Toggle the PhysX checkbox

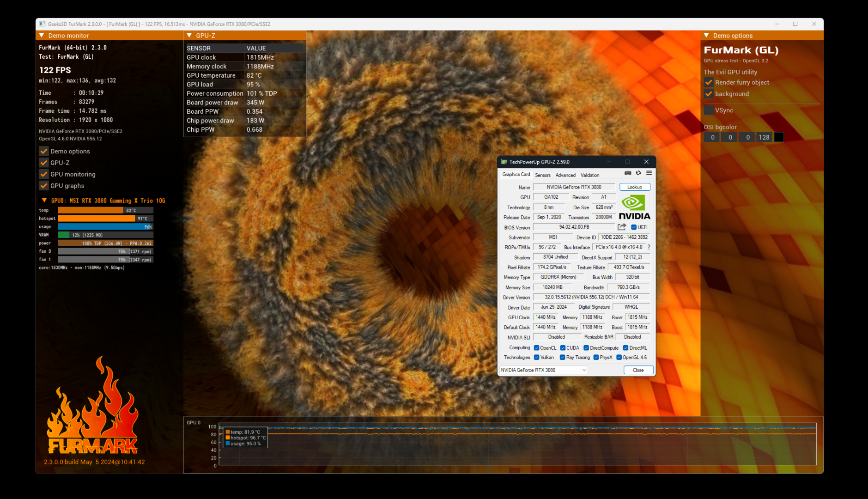(x=596, y=357)
